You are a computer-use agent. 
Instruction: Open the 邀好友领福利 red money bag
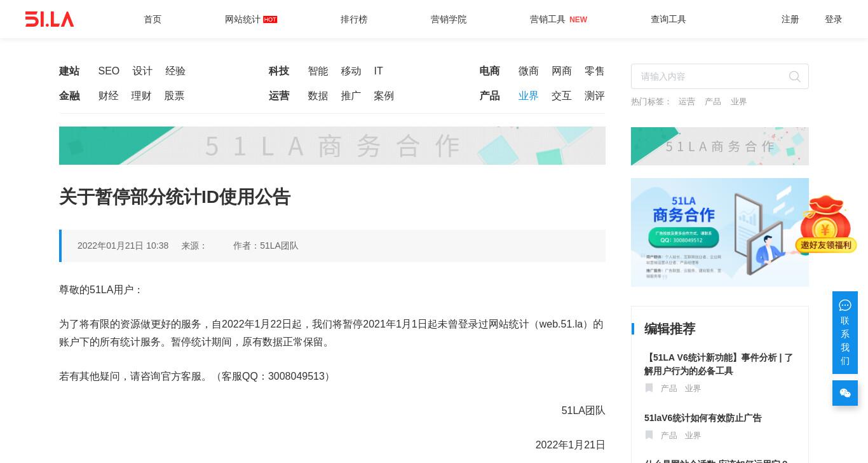click(x=825, y=224)
